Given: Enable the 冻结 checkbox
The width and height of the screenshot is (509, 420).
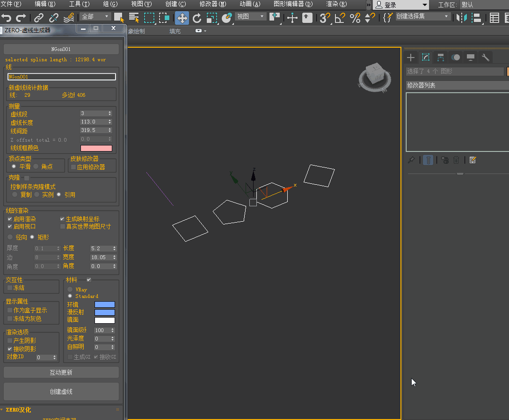Looking at the screenshot, I should point(10,288).
